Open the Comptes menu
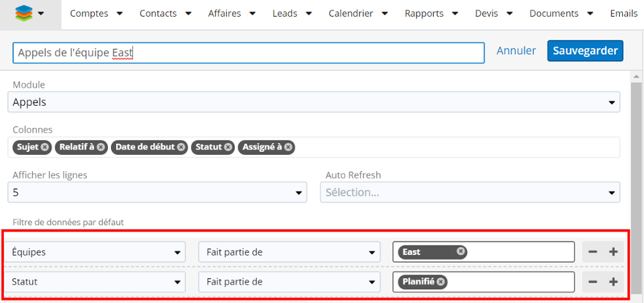644x303 pixels. [x=96, y=14]
